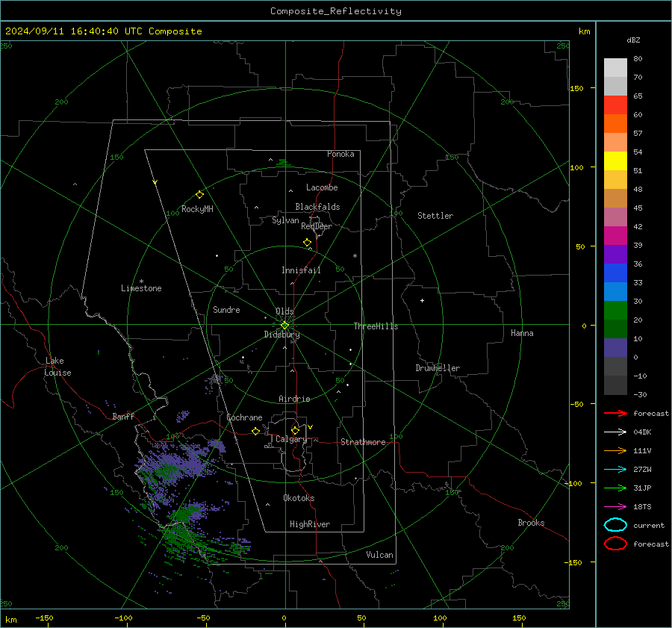The height and width of the screenshot is (628, 672).
Task: Click the yellow diamond marker below RedDeer
Action: (x=307, y=243)
